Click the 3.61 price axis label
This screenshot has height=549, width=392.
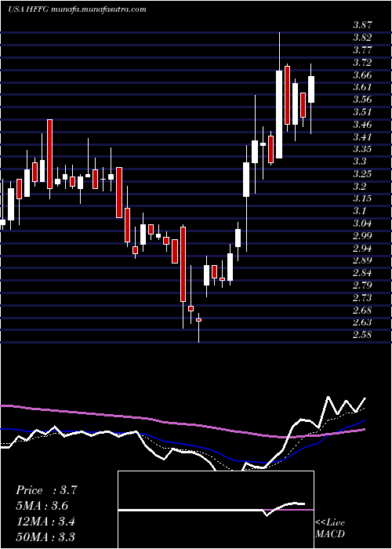[362, 87]
